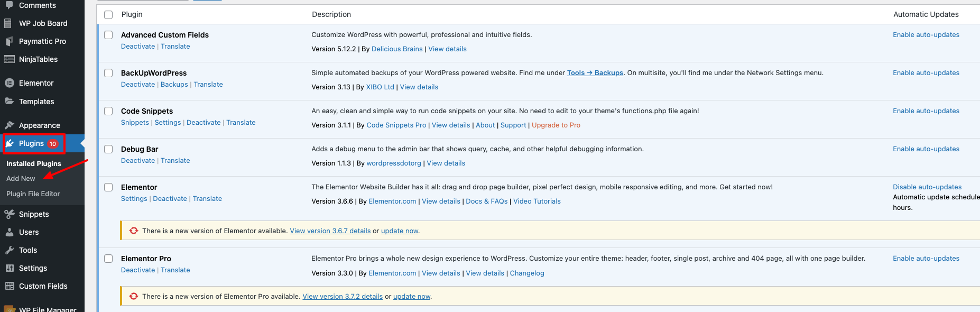The image size is (980, 312).
Task: Open Elementor Video Tutorials link
Action: (537, 201)
